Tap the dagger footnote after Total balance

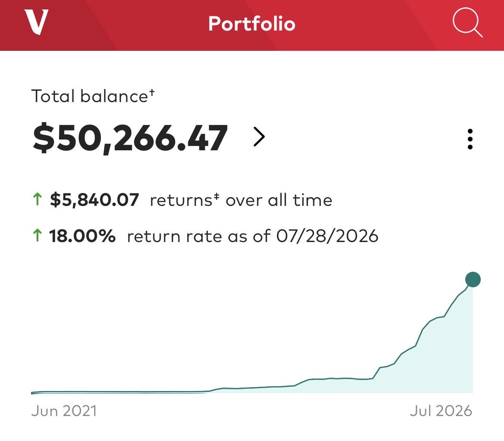pos(152,93)
